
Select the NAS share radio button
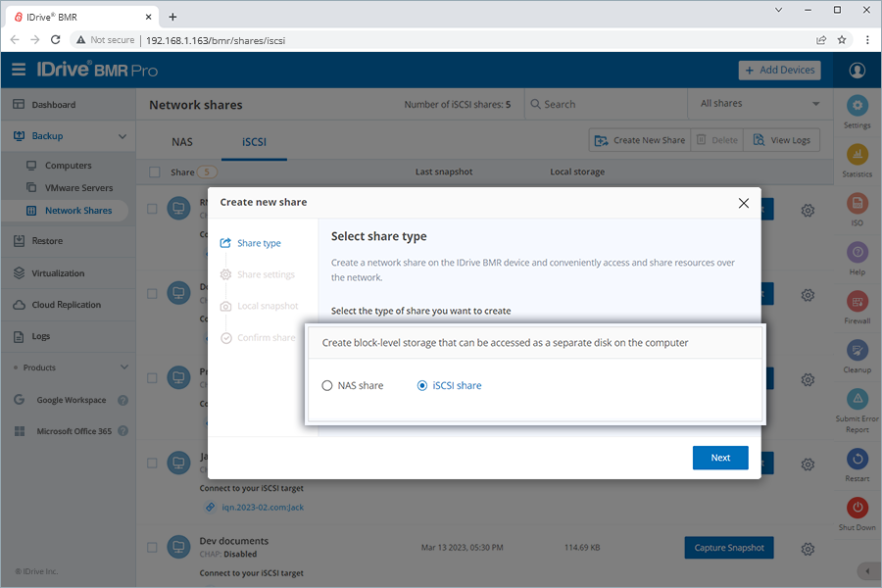[x=328, y=385]
